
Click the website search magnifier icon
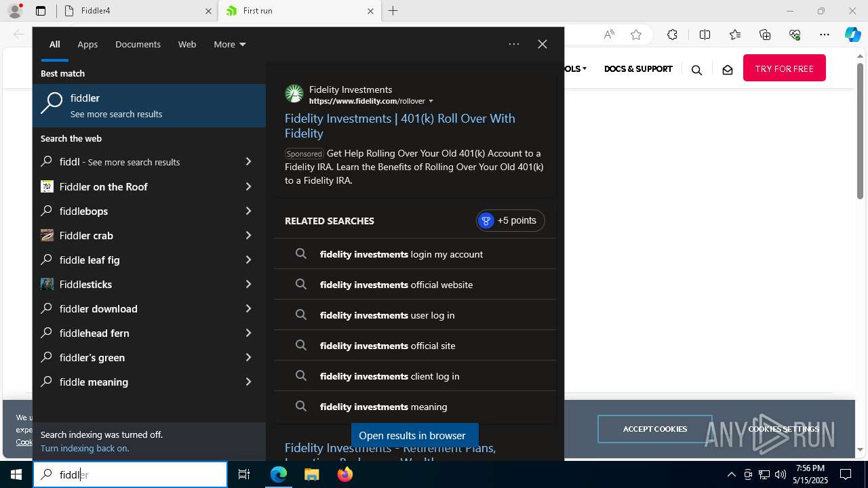point(696,69)
